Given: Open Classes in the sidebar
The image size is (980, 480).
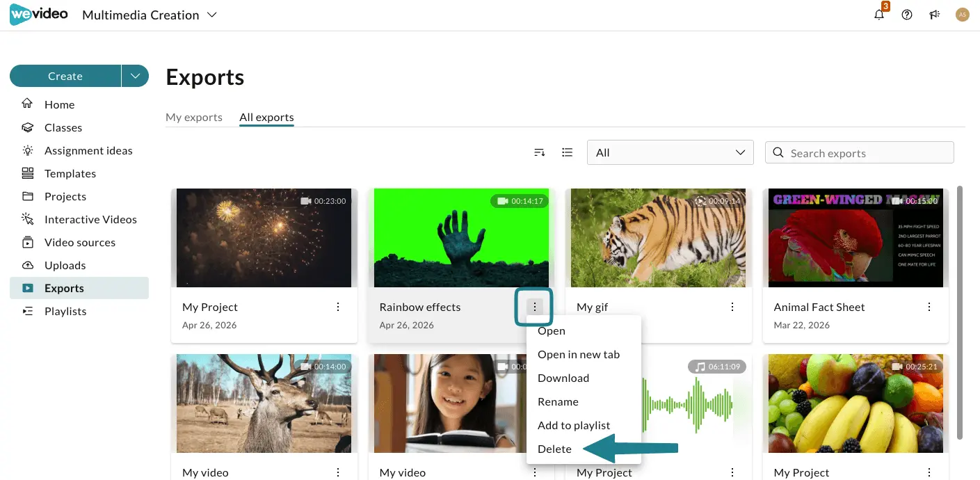Looking at the screenshot, I should tap(79, 127).
